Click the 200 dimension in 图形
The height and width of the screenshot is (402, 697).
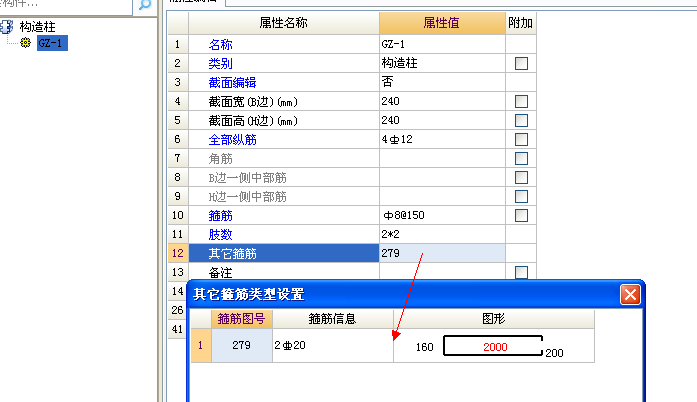tap(554, 353)
